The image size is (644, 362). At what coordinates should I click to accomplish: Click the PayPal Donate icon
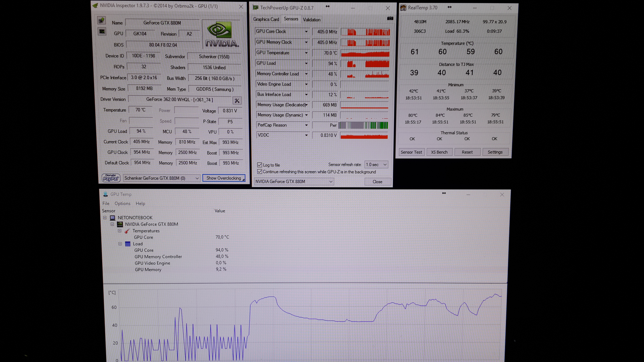pyautogui.click(x=111, y=178)
